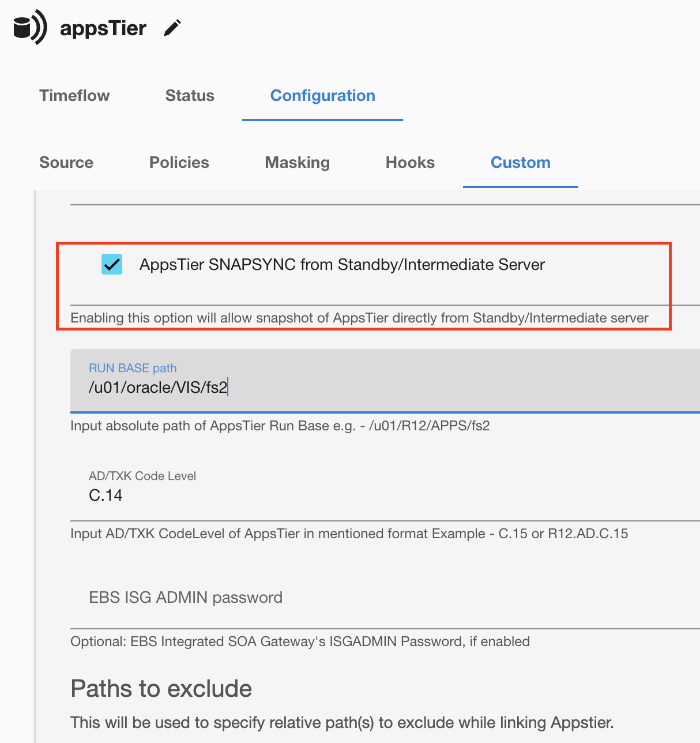
Task: Click the dSource database icon beside appsTier
Action: click(29, 27)
